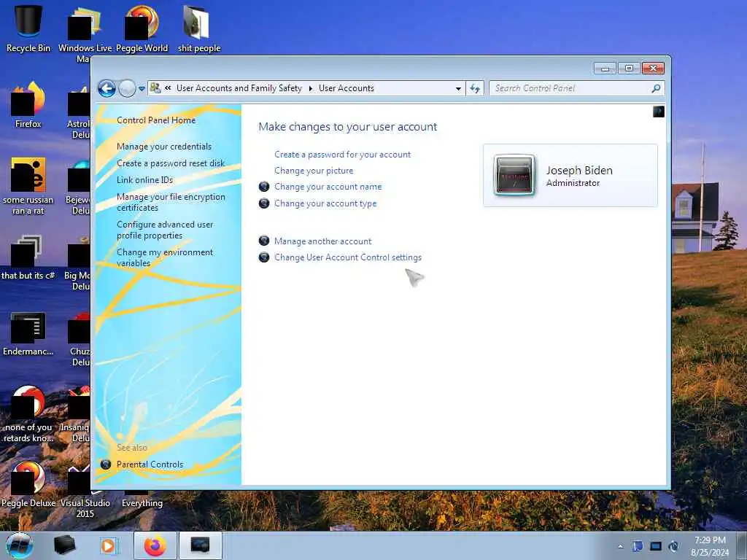
Task: Open the black box taskbar icon
Action: click(x=65, y=545)
